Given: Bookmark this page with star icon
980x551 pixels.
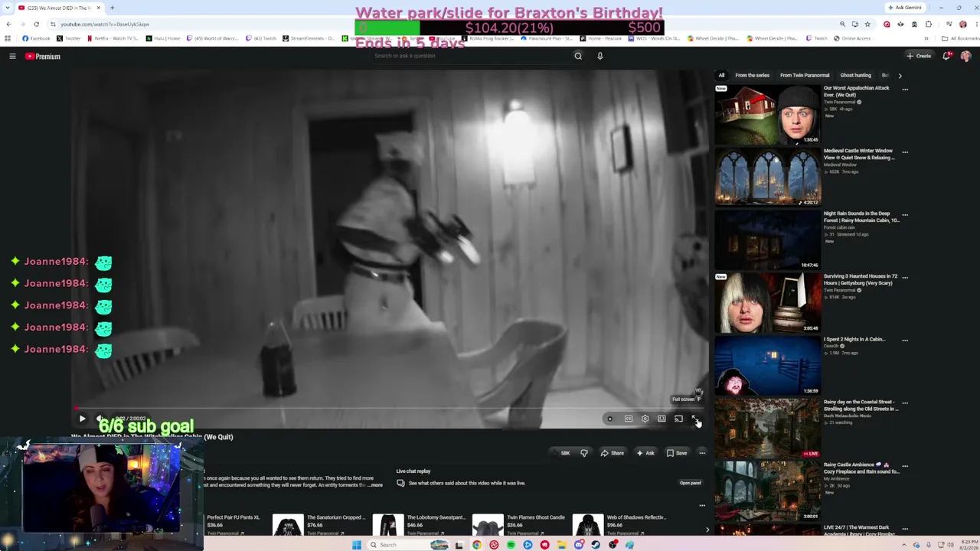Looking at the screenshot, I should pos(867,24).
